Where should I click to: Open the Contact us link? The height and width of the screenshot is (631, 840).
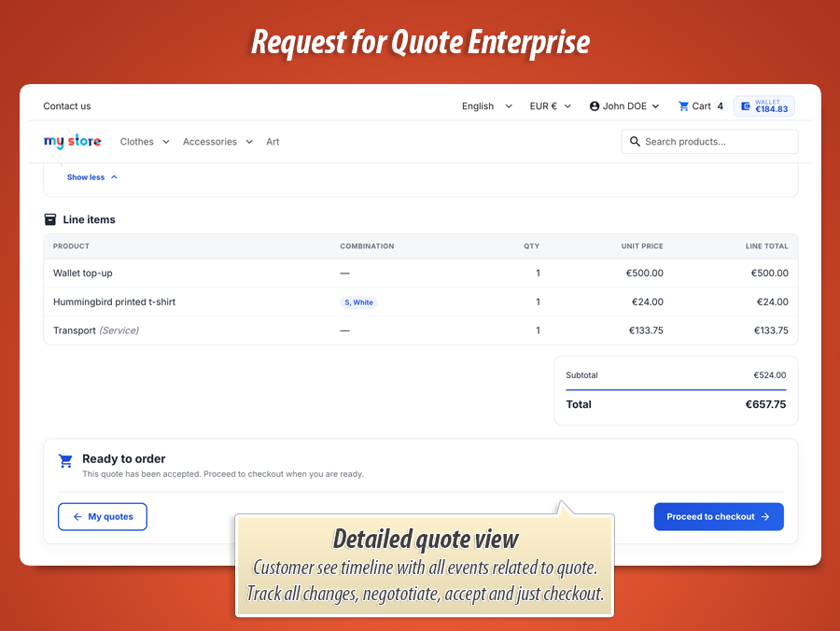coord(67,106)
